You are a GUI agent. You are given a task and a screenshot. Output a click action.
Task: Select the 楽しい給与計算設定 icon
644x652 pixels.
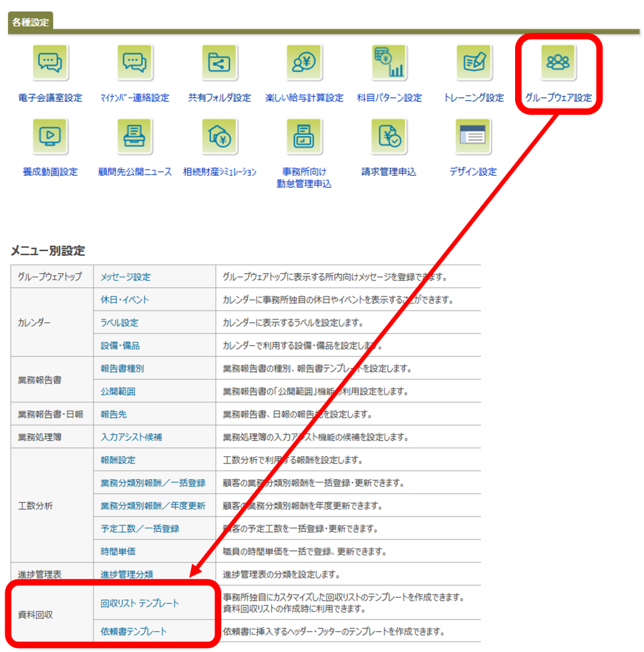coord(305,63)
